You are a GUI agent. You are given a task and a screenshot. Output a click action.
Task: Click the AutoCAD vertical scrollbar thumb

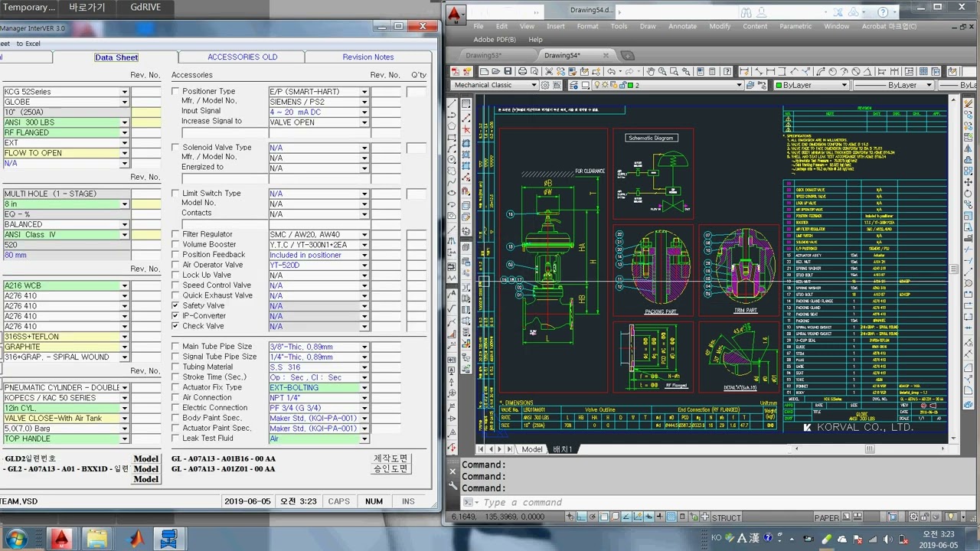[953, 269]
